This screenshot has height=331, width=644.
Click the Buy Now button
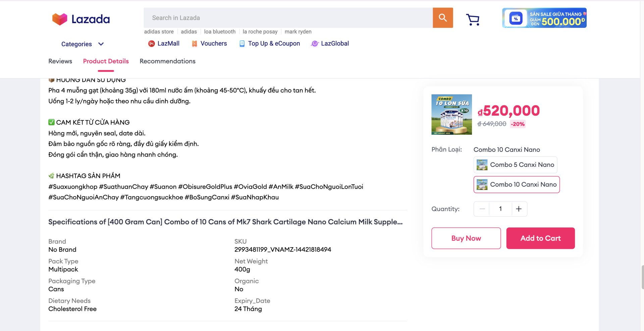pos(466,238)
